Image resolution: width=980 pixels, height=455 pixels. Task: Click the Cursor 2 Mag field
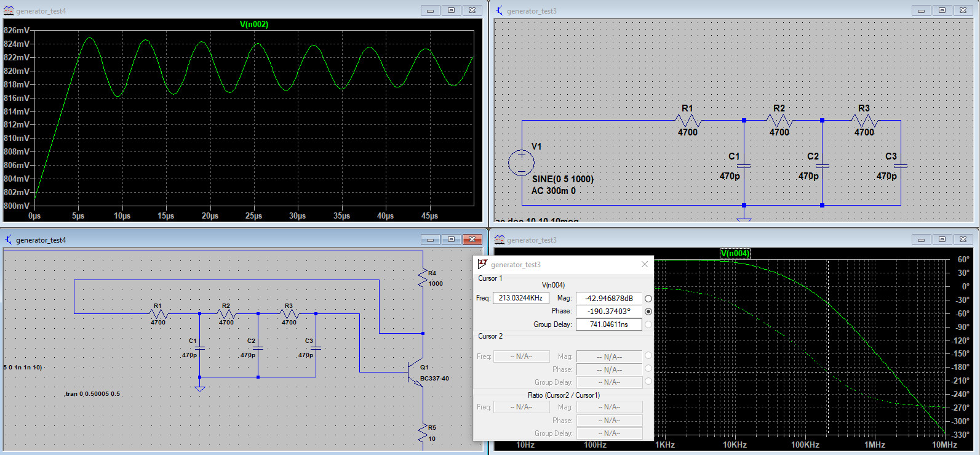(609, 356)
